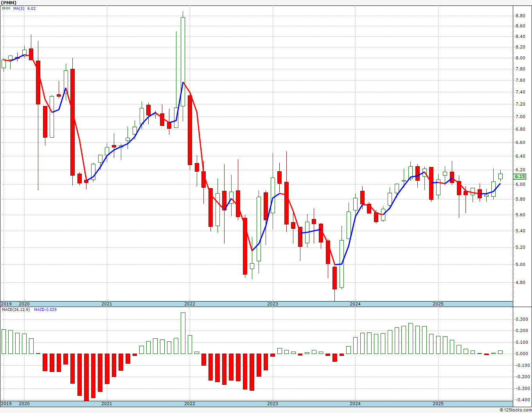Click the deepest red MACD bar near -0.400
The width and height of the screenshot is (532, 413).
pos(86,377)
